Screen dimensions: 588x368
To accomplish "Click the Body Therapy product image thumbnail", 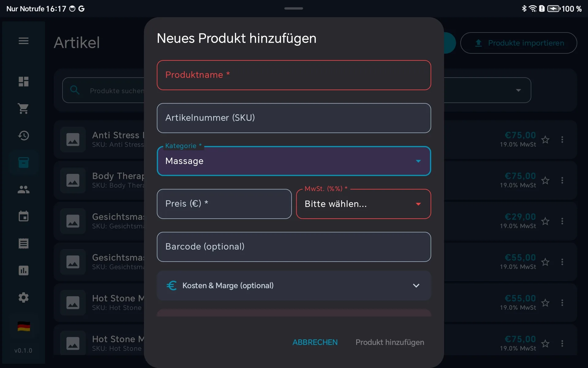I will click(x=73, y=180).
